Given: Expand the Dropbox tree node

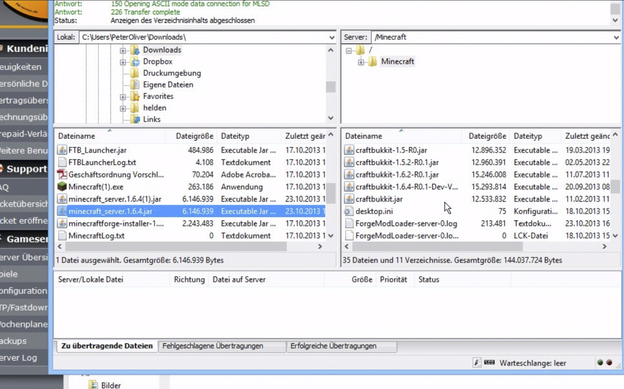Looking at the screenshot, I should click(x=123, y=62).
